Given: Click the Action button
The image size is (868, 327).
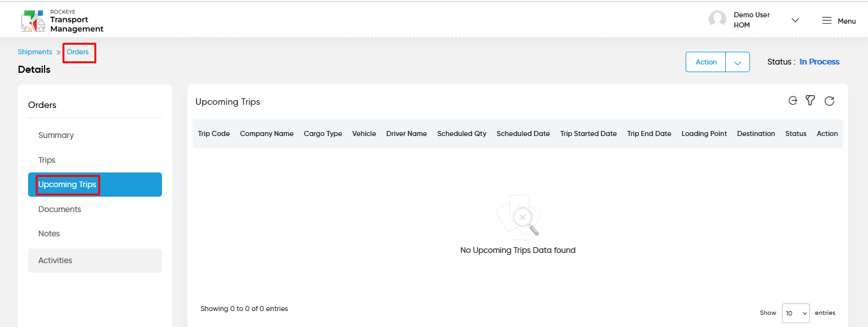Looking at the screenshot, I should [x=706, y=63].
